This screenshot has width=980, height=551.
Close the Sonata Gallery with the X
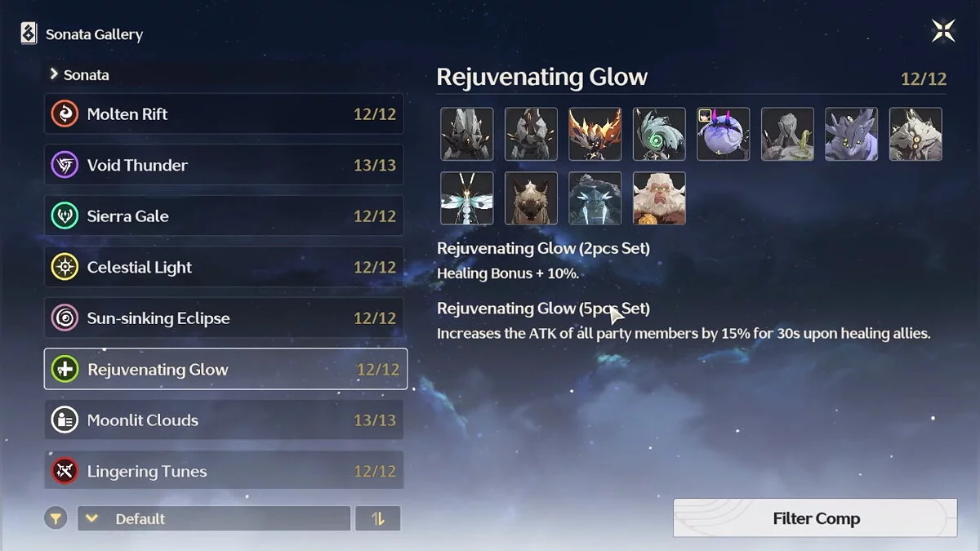click(x=943, y=32)
